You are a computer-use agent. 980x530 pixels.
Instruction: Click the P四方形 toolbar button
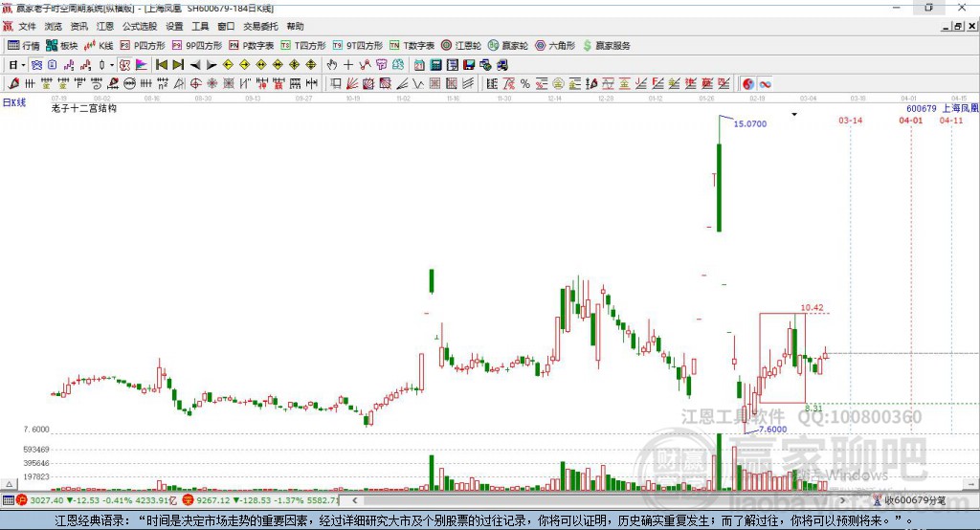142,46
